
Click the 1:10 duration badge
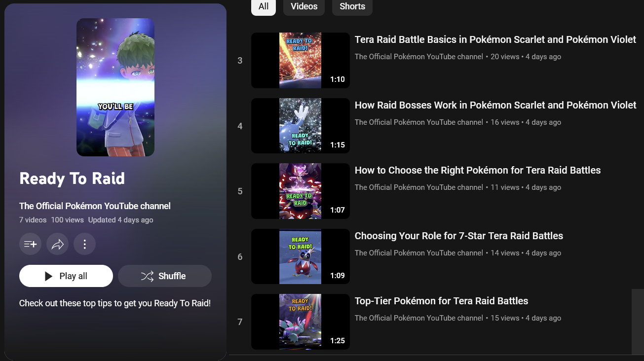click(x=338, y=79)
